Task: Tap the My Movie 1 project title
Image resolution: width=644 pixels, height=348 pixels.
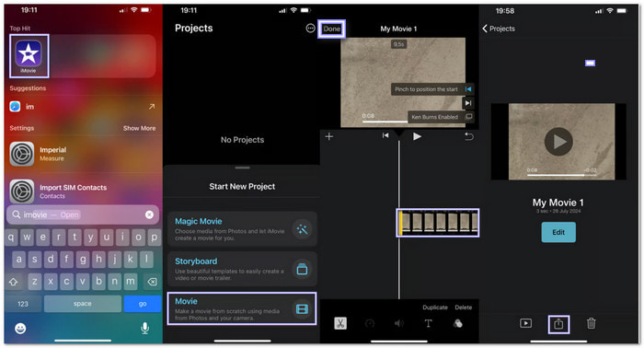Action: pyautogui.click(x=558, y=203)
